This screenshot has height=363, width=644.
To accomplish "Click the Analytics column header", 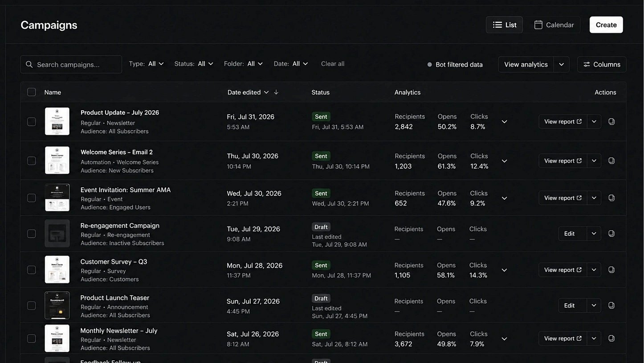I will click(407, 92).
